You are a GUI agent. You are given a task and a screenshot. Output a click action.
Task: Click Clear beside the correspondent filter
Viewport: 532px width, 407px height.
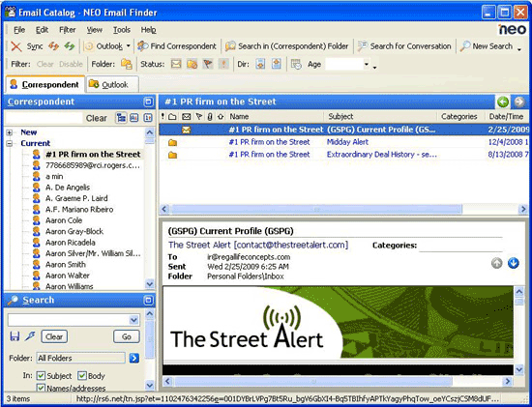pyautogui.click(x=97, y=118)
